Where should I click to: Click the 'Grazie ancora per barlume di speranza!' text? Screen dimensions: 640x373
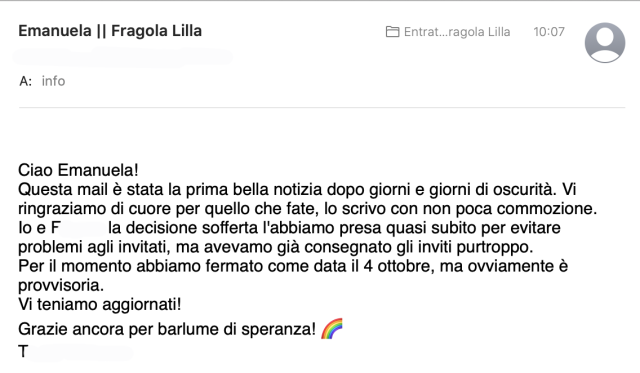coord(167,329)
